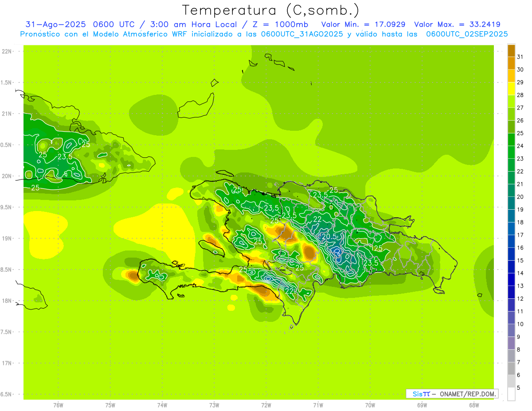Image resolution: width=532 pixels, height=411 pixels.
Task: Click the '6.5N' latitude axis label
Action: coord(7,394)
